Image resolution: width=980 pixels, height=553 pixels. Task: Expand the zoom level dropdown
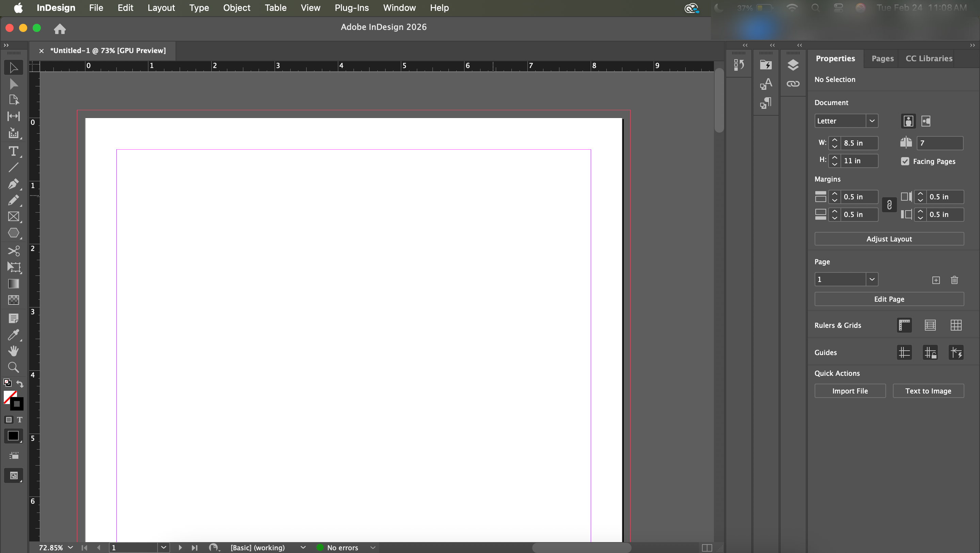click(70, 547)
